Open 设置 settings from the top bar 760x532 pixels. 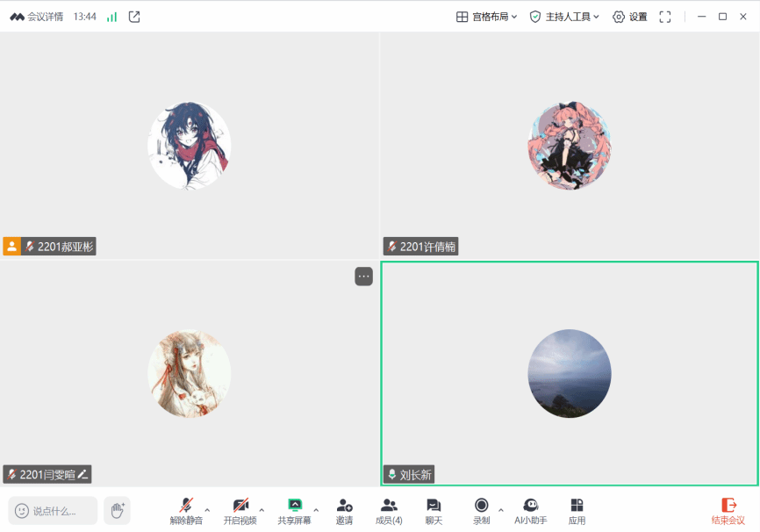pos(629,17)
